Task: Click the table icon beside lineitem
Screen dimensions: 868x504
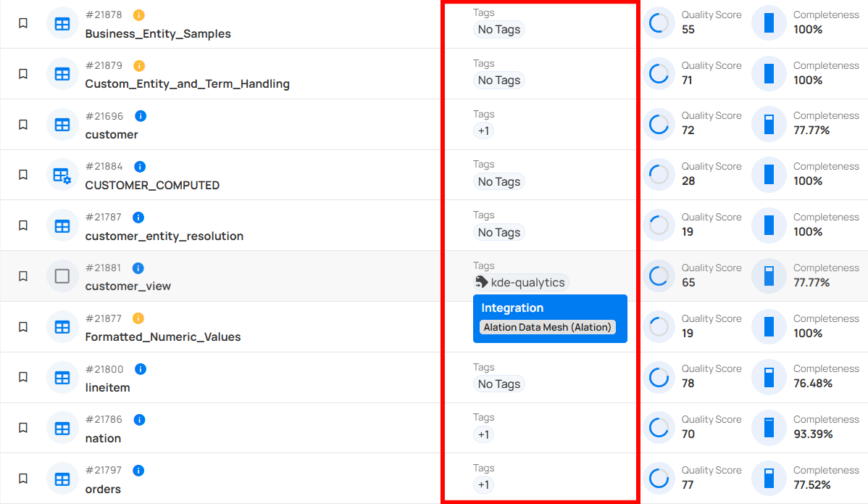Action: pos(62,377)
